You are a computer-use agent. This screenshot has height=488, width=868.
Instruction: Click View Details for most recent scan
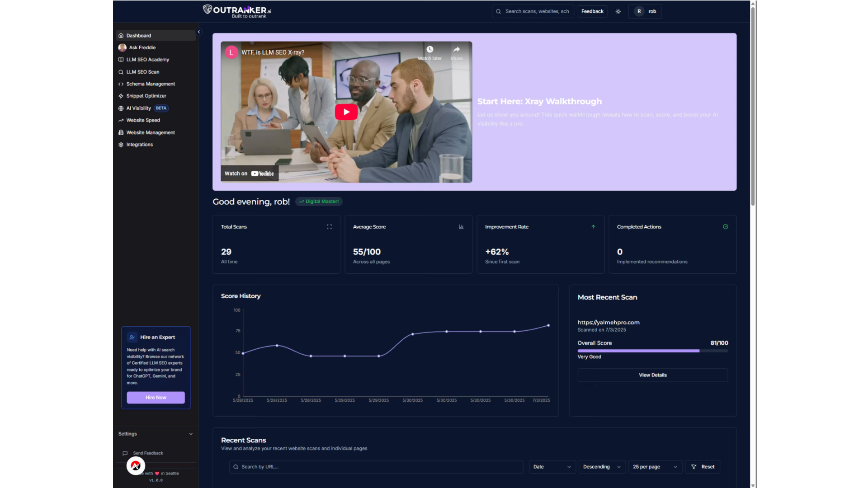tap(652, 375)
